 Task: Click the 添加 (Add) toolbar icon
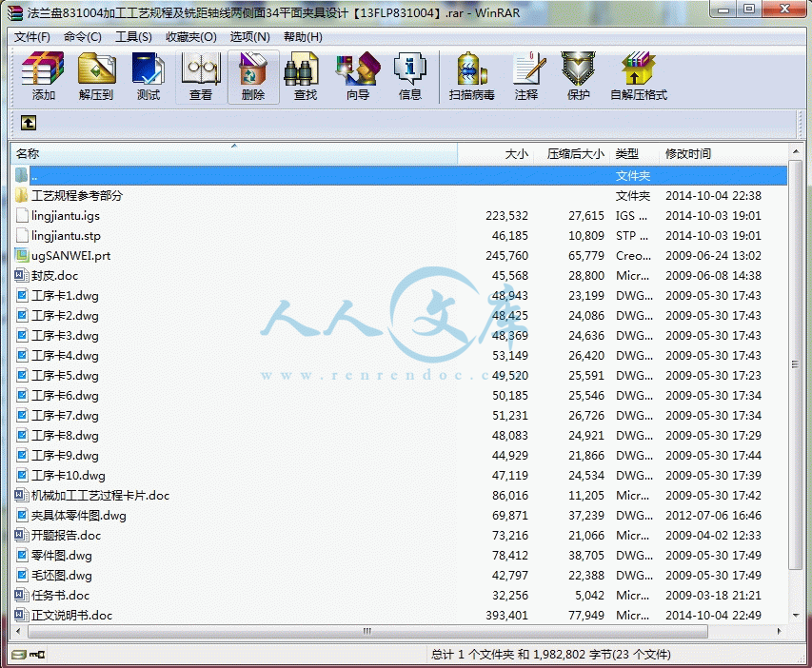pos(43,69)
